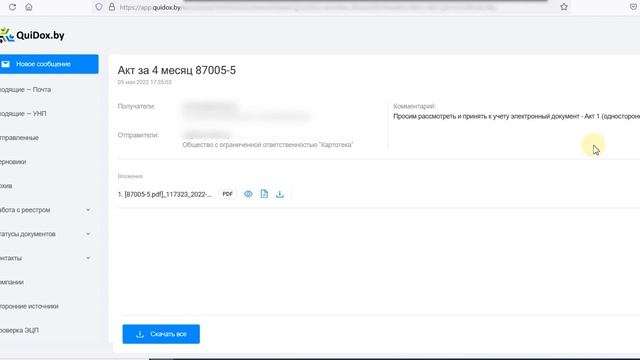Click the Получатели label
This screenshot has height=360, width=640.
coord(136,106)
